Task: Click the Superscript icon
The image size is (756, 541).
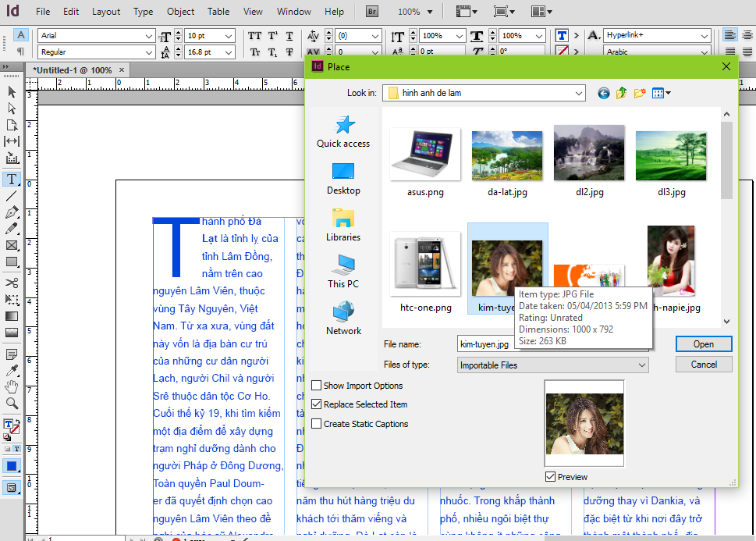Action: [x=273, y=36]
